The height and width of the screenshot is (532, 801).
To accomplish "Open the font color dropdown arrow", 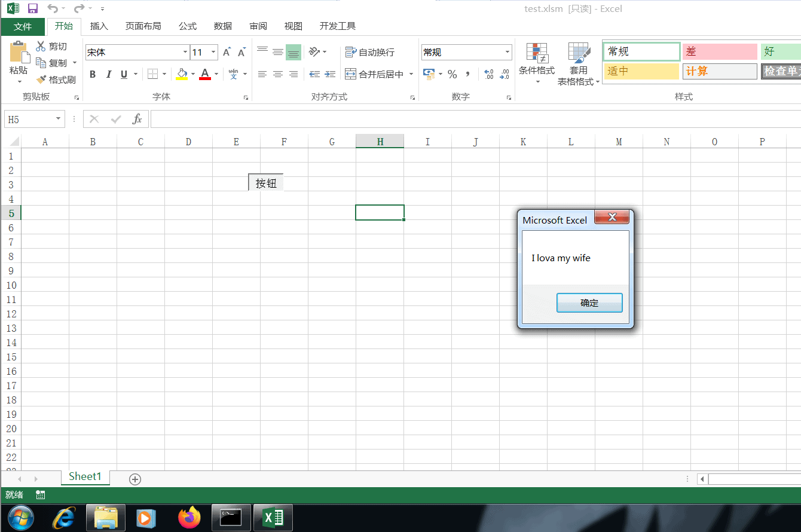I will click(x=216, y=74).
